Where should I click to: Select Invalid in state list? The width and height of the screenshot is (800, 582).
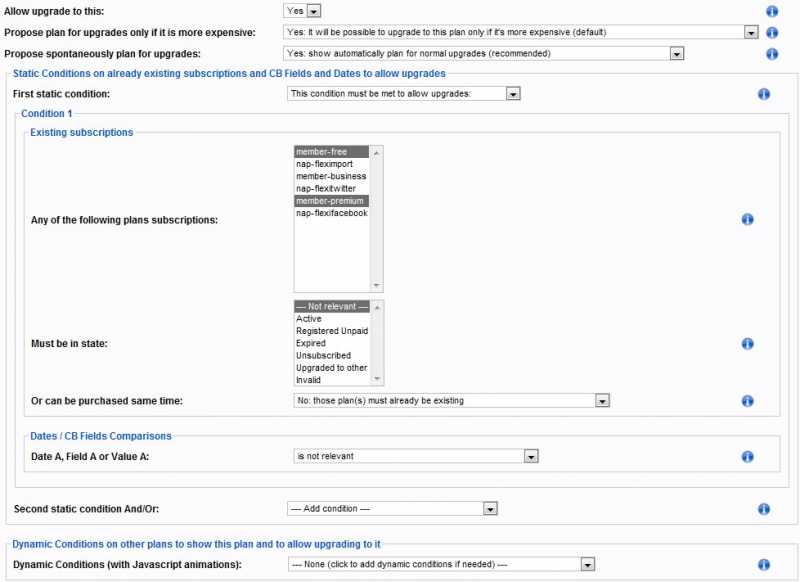tap(332, 379)
